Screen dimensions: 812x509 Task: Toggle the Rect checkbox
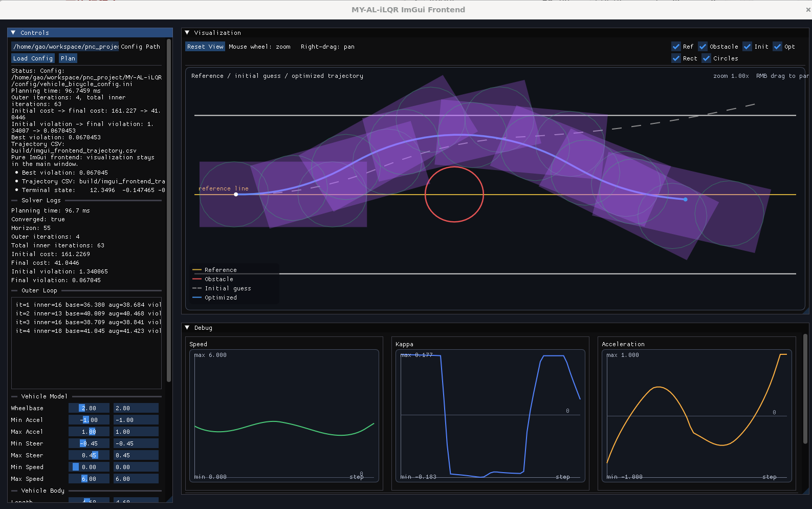tap(676, 58)
